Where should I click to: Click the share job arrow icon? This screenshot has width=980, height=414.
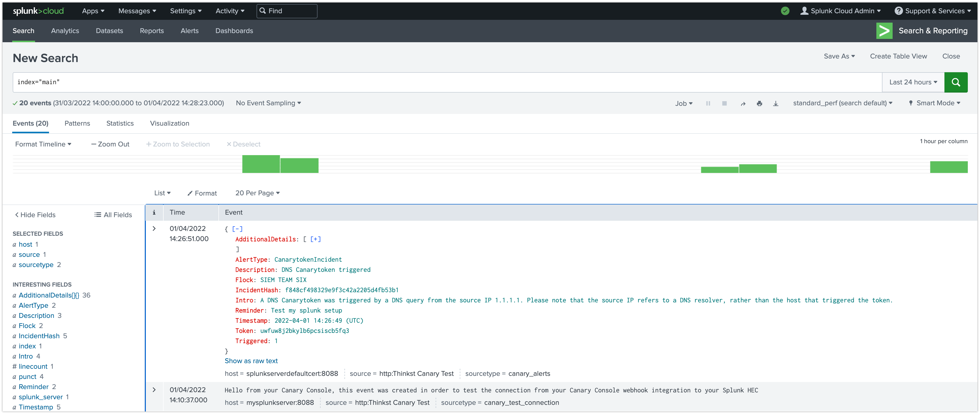[742, 104]
